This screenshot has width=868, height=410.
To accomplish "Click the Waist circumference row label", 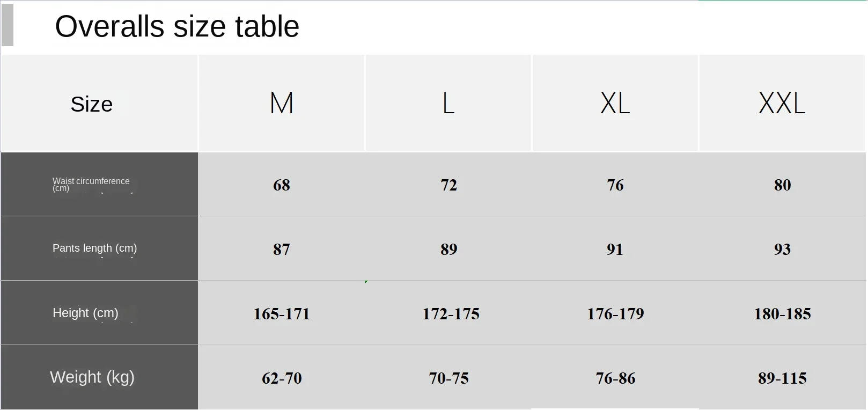I will [91, 184].
